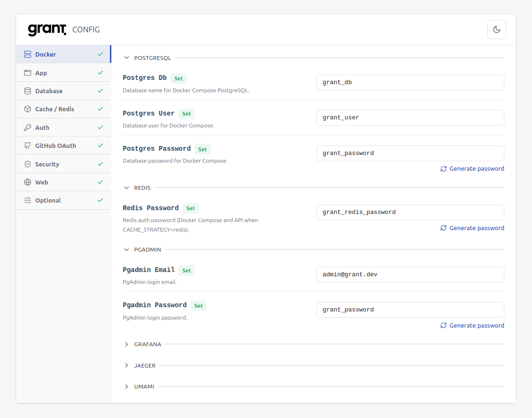The image size is (532, 418).
Task: Click the Postgres Db input field
Action: click(410, 82)
